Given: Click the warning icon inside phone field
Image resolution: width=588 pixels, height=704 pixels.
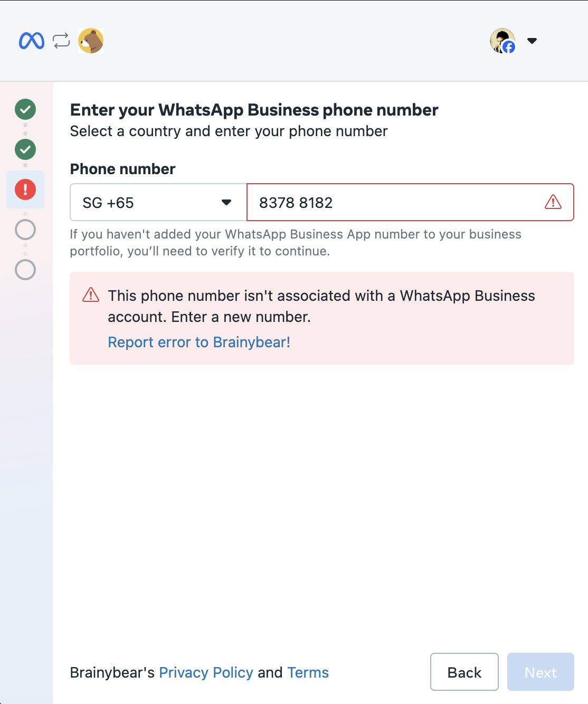Looking at the screenshot, I should click(x=553, y=202).
